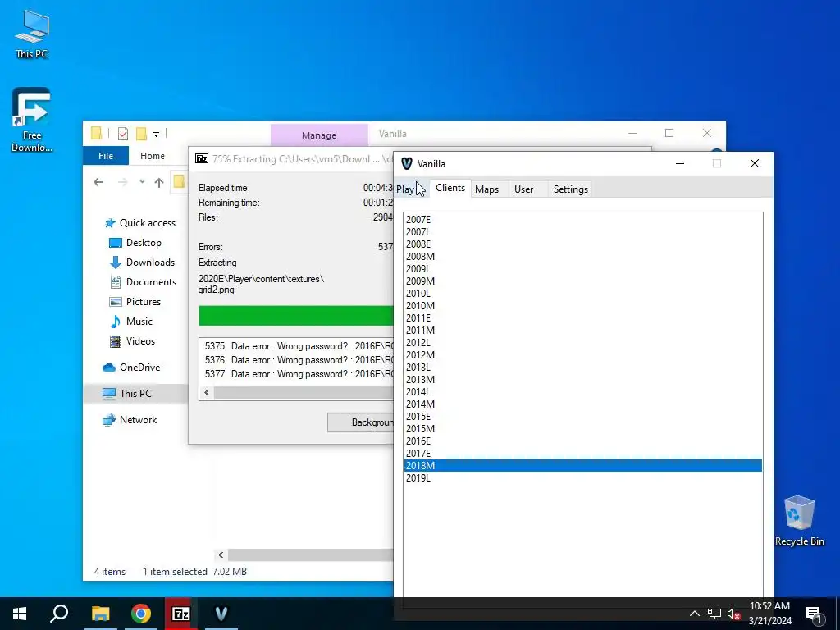Click Background button in 7-Zip dialog

coord(361,422)
